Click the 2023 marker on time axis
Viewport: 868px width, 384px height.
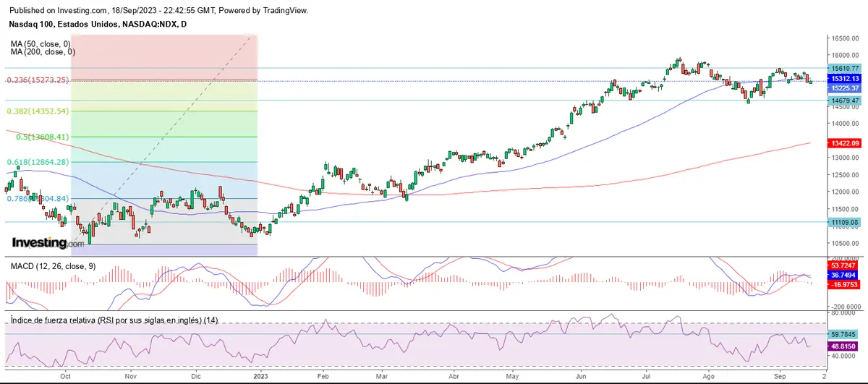258,377
